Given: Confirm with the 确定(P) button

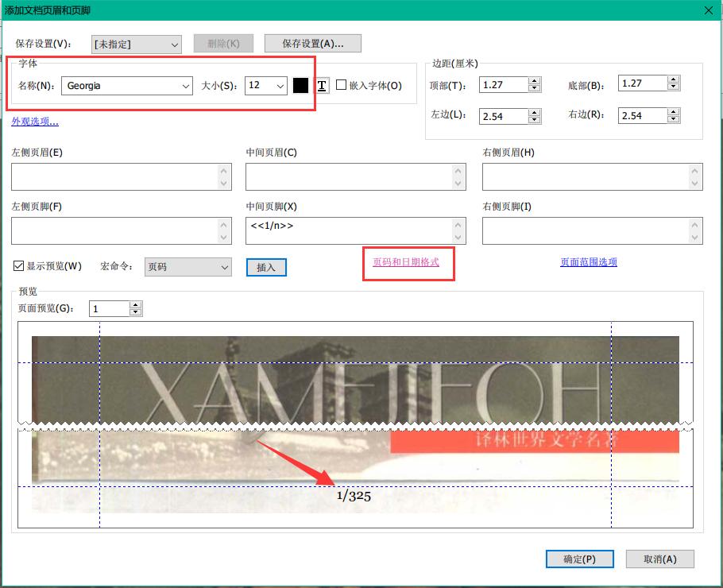Looking at the screenshot, I should pyautogui.click(x=579, y=559).
